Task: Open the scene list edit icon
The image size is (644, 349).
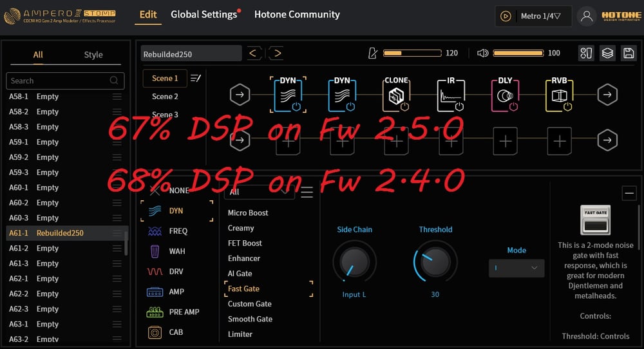Action: point(196,78)
